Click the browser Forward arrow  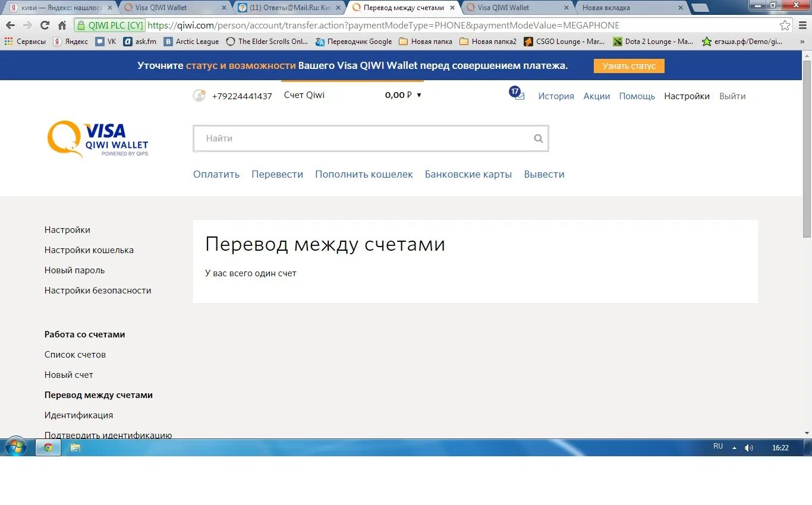point(27,26)
